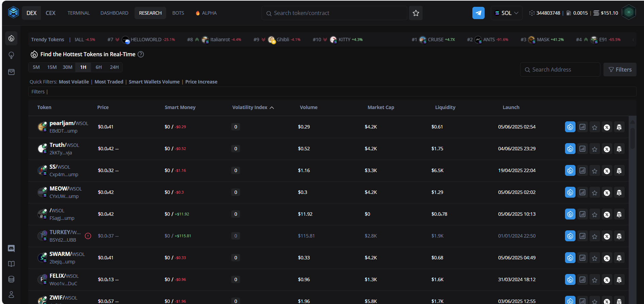644x304 pixels.
Task: Sort table by Smart Money column
Action: [x=180, y=107]
